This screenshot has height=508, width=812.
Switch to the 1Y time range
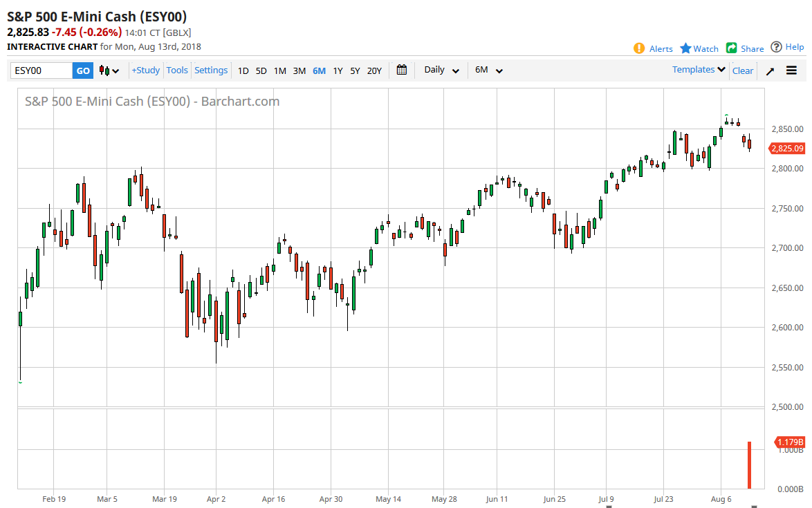pos(338,70)
